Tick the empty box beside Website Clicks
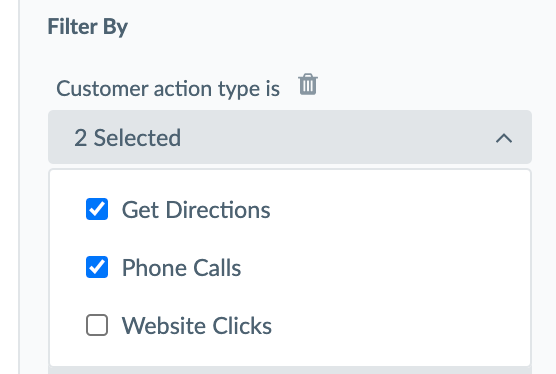Image resolution: width=556 pixels, height=374 pixels. click(x=97, y=325)
